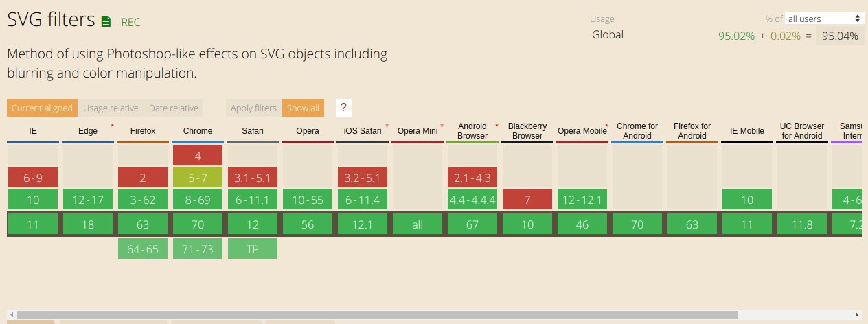Click the Apply filters button

pyautogui.click(x=253, y=108)
